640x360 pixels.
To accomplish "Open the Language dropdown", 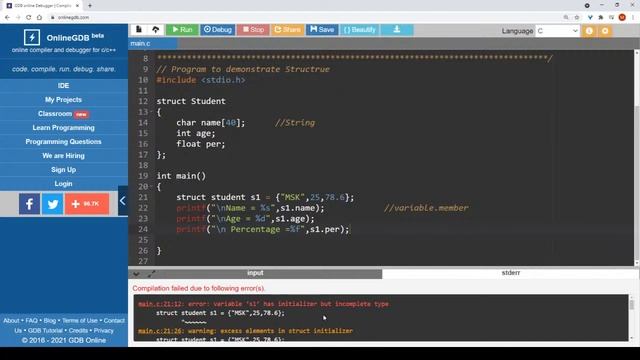I will tap(558, 31).
